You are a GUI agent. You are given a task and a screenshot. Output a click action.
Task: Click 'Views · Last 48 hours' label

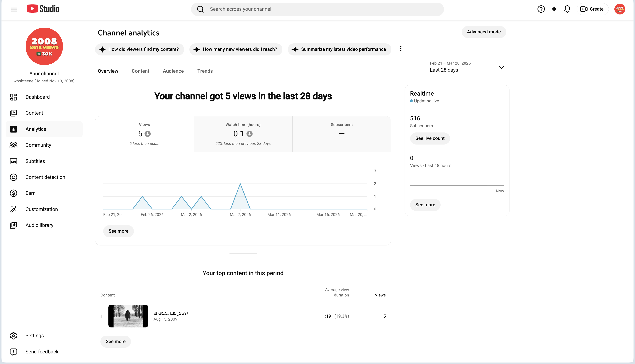[431, 166]
